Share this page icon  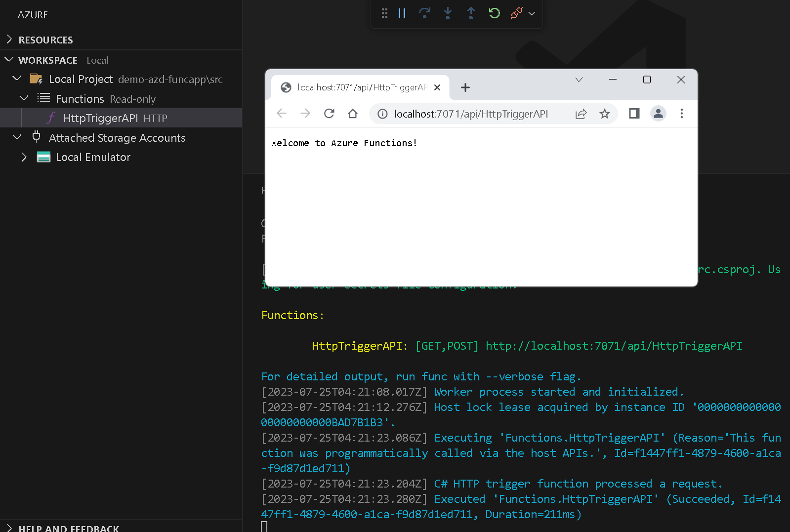pyautogui.click(x=581, y=114)
